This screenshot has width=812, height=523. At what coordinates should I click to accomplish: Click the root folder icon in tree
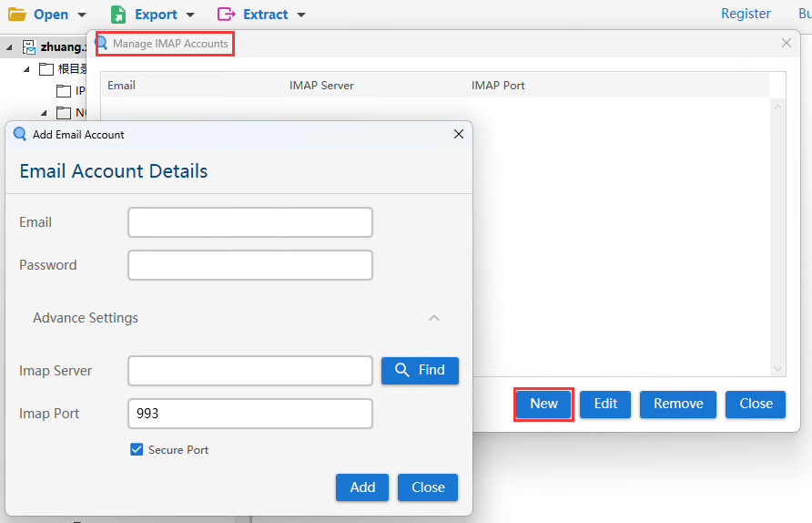(x=46, y=69)
